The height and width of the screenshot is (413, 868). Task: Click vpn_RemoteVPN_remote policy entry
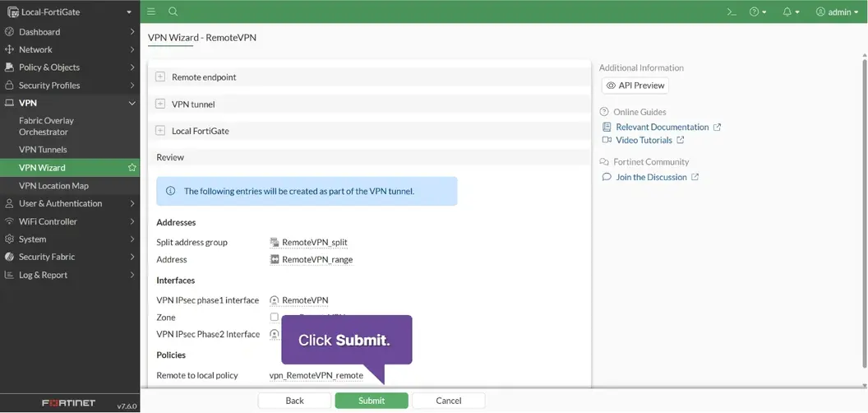[316, 376]
